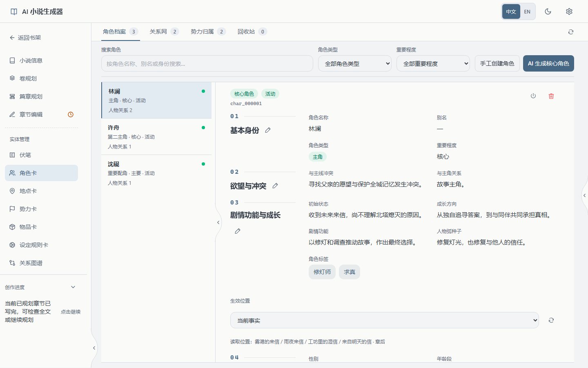Click the power icon to deactivate 林澜
The image size is (588, 368).
pos(533,96)
